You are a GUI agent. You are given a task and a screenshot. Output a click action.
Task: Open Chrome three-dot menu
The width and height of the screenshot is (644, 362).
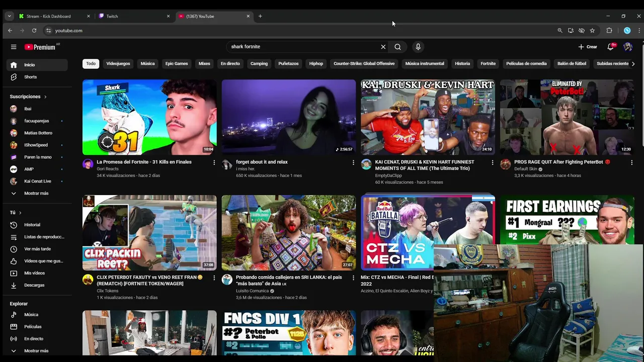coord(639,31)
